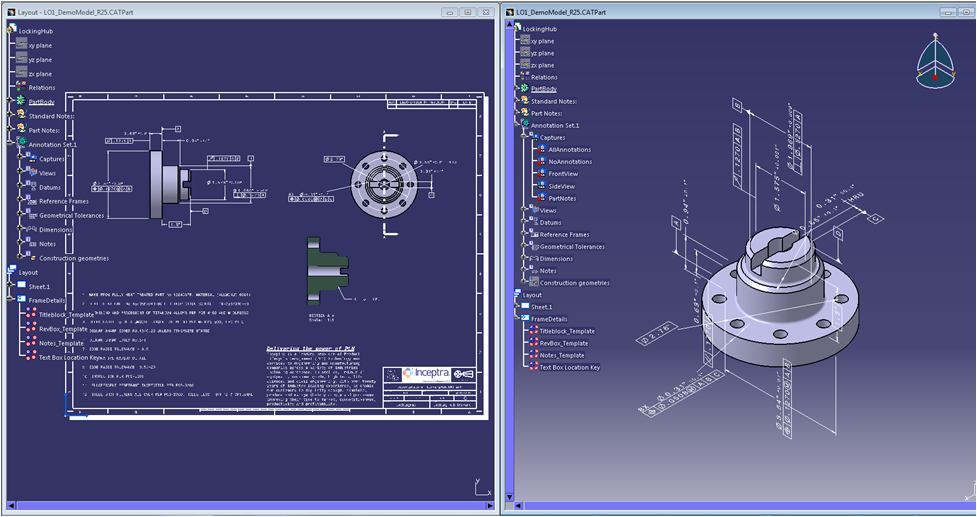
Task: Click the Datums icon in the right window tree
Action: pyautogui.click(x=533, y=222)
